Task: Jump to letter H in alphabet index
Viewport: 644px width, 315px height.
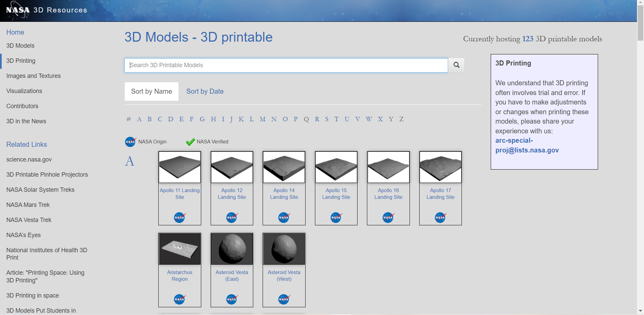Action: click(213, 119)
